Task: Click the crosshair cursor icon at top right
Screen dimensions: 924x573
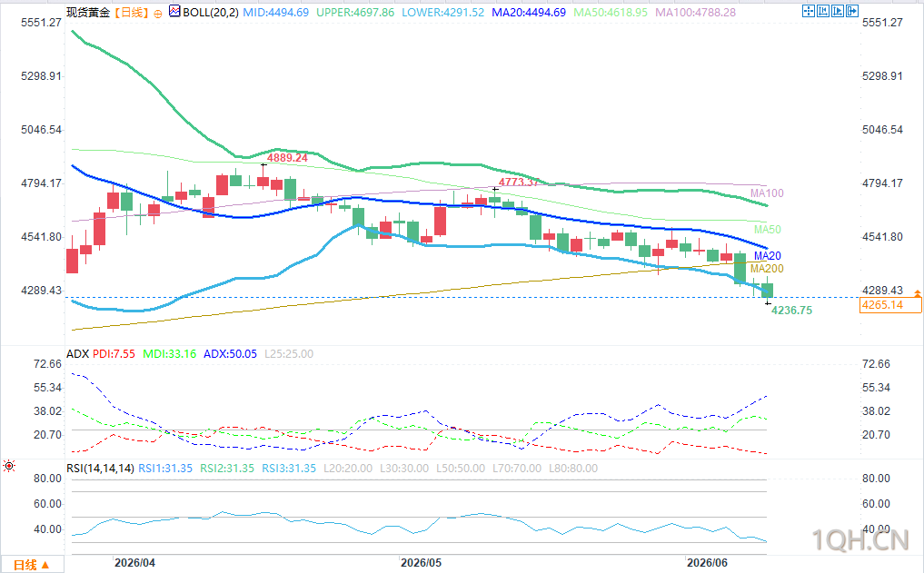Action: pos(809,11)
